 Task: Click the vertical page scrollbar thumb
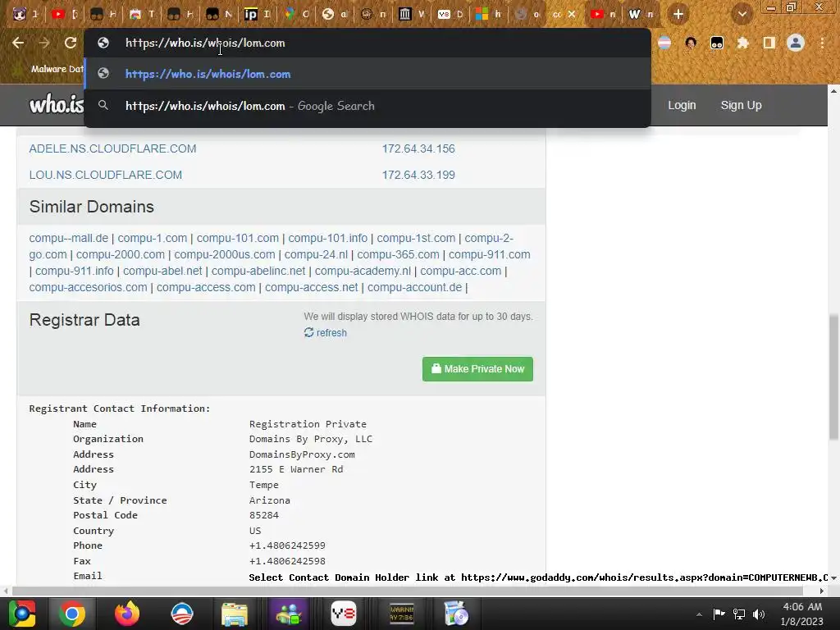(x=833, y=376)
